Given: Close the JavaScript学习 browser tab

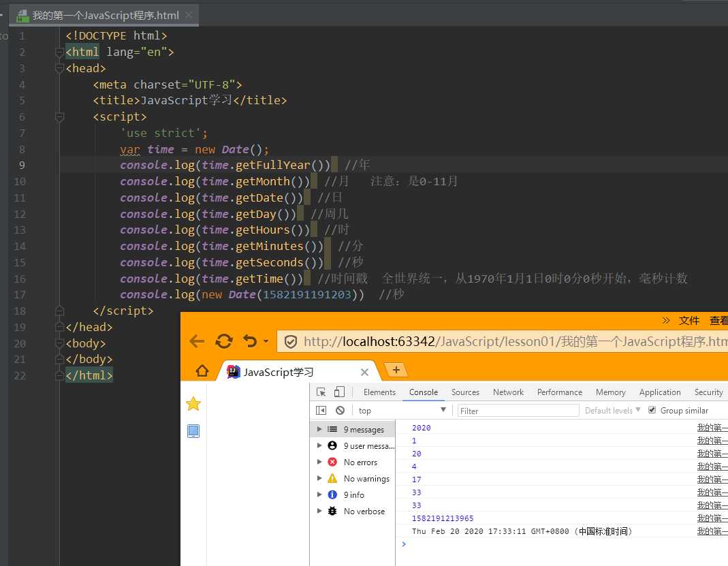Looking at the screenshot, I should click(x=364, y=373).
